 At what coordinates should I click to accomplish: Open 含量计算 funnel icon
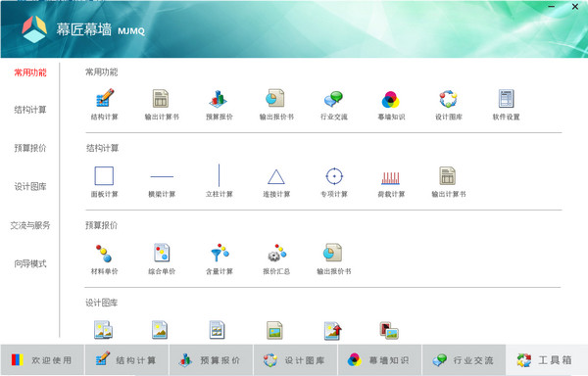coord(220,253)
